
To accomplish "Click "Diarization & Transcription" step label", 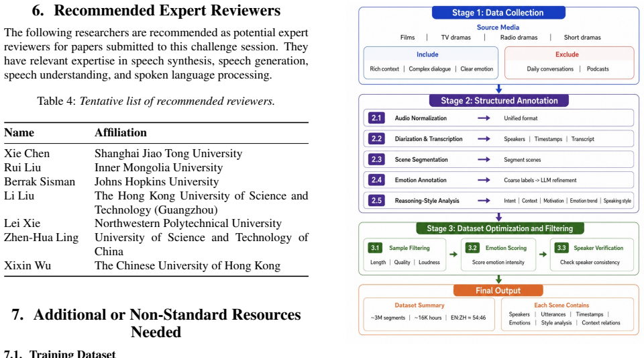I will point(429,139).
